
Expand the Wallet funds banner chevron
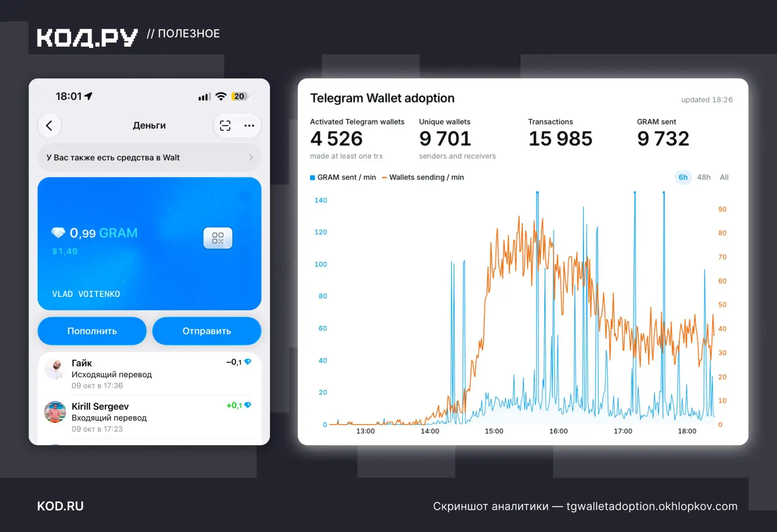(x=251, y=157)
